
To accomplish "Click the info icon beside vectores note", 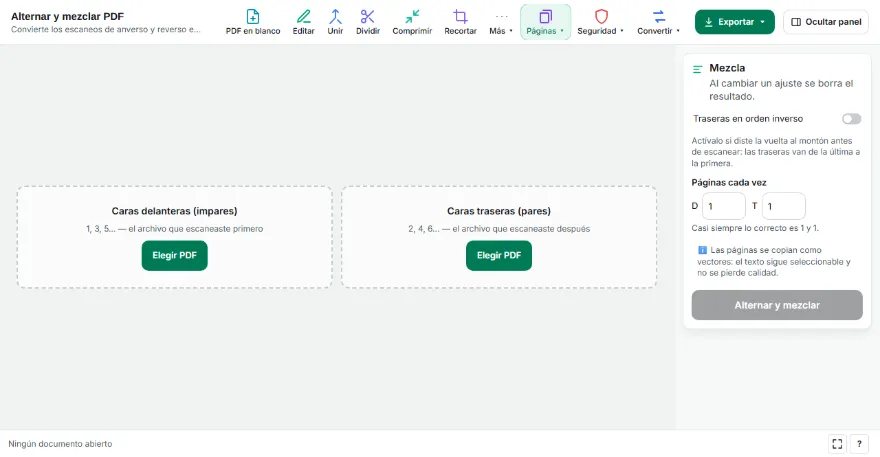I will (x=702, y=250).
